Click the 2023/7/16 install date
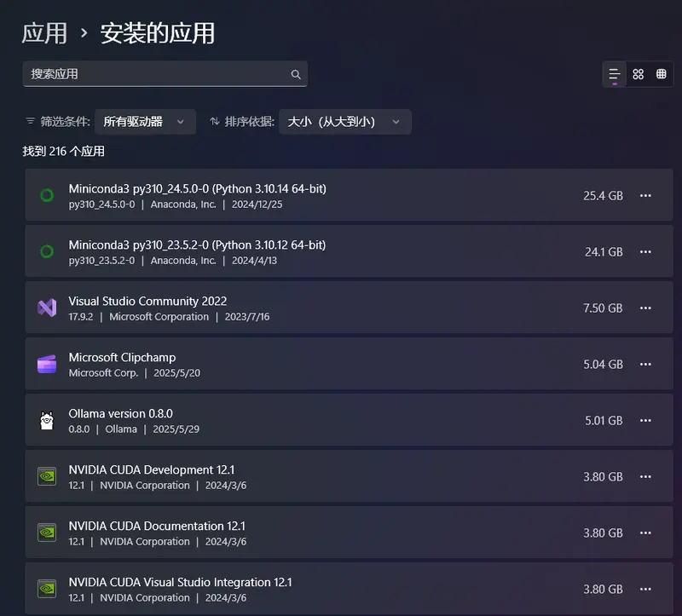The width and height of the screenshot is (682, 616). tap(247, 317)
